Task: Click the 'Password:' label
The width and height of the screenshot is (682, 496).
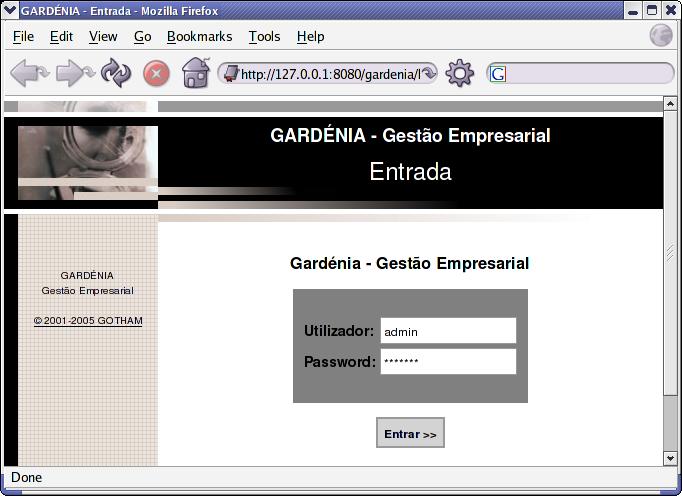Action: click(x=340, y=362)
